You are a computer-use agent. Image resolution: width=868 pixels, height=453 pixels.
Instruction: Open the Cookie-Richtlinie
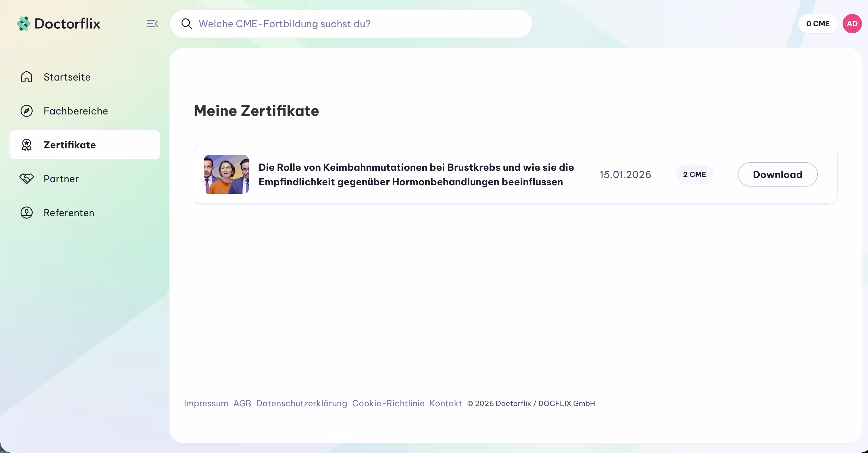[x=388, y=403]
